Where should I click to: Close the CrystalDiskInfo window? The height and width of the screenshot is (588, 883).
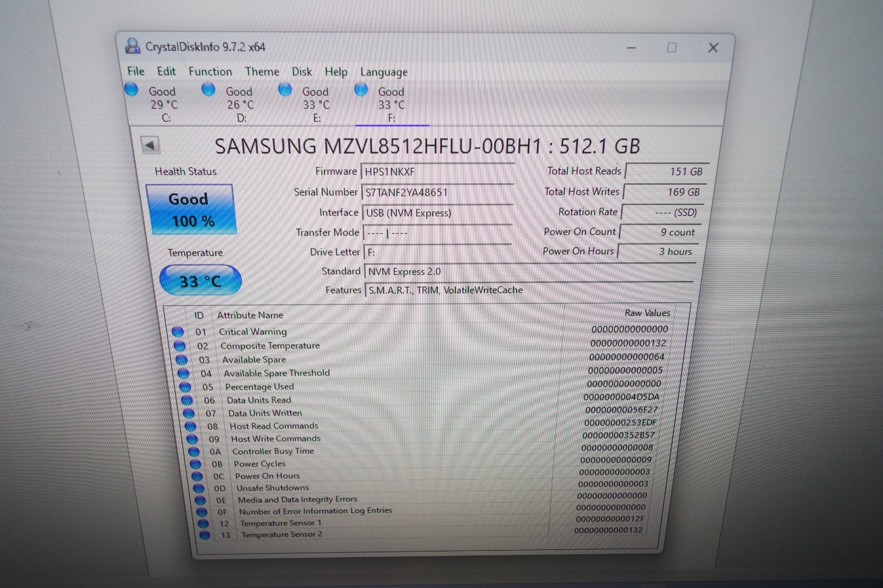(x=713, y=48)
